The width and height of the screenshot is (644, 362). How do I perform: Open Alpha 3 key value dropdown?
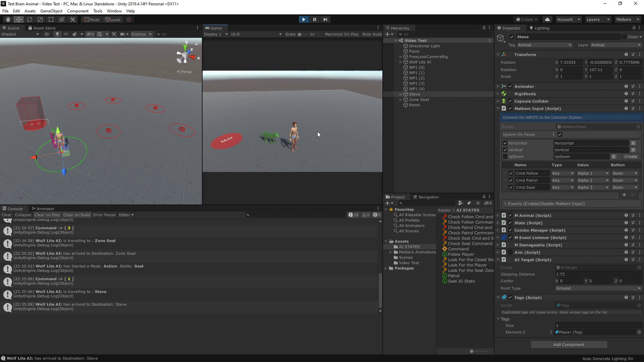(x=593, y=187)
